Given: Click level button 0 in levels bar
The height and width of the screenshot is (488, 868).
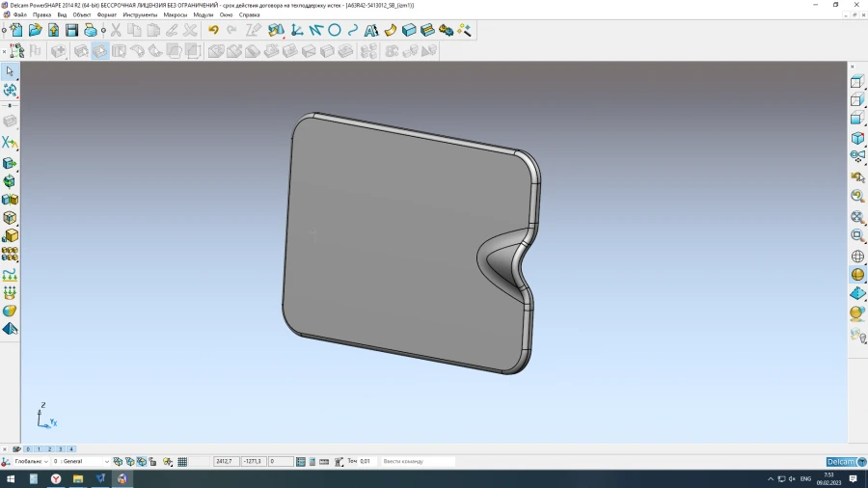Looking at the screenshot, I should click(28, 449).
